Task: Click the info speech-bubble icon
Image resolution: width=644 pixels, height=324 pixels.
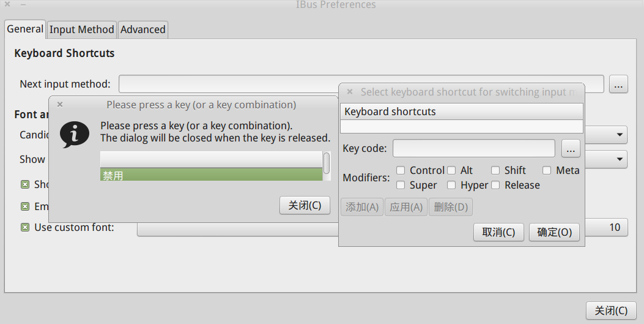Action: [75, 135]
